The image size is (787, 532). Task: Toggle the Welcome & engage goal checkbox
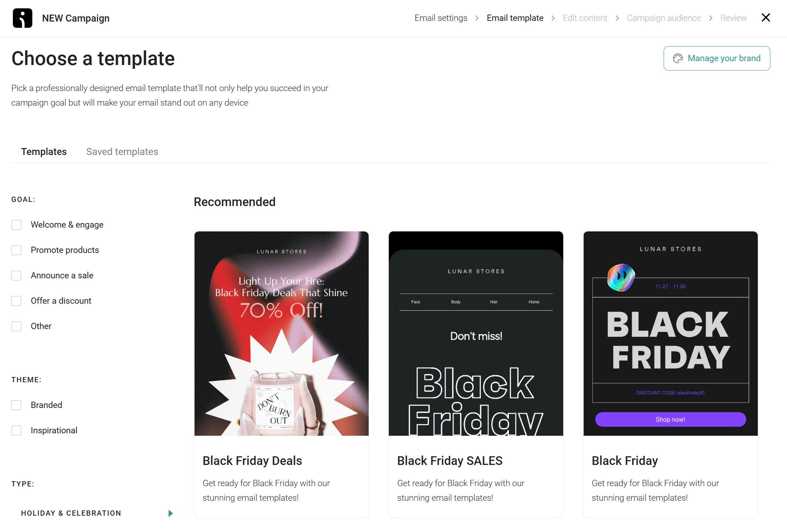click(17, 224)
